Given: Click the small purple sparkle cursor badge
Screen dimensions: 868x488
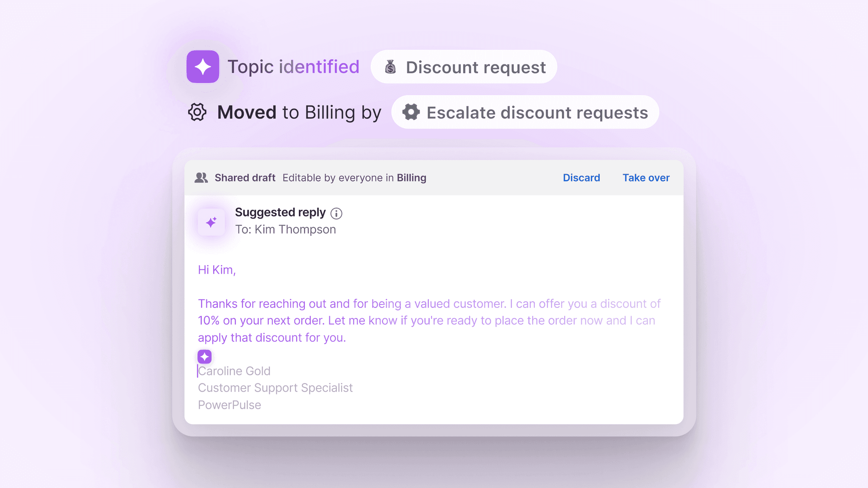Looking at the screenshot, I should [x=205, y=357].
